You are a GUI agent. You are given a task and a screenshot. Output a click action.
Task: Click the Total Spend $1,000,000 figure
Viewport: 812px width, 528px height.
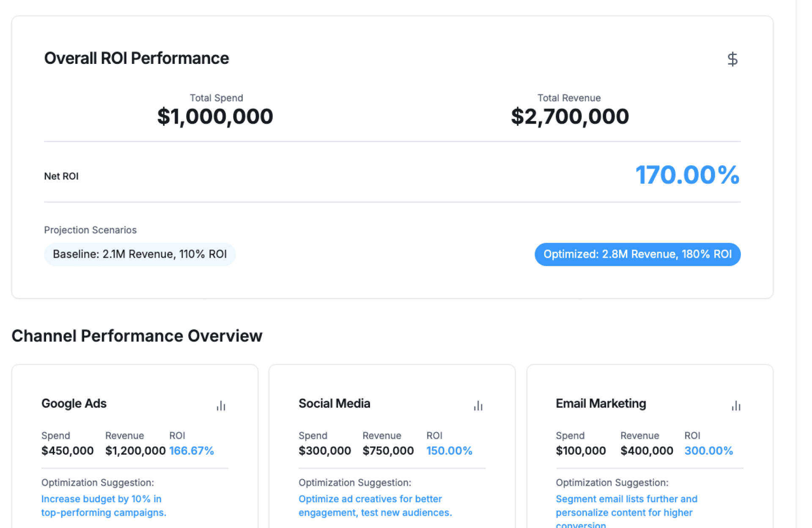click(x=215, y=116)
